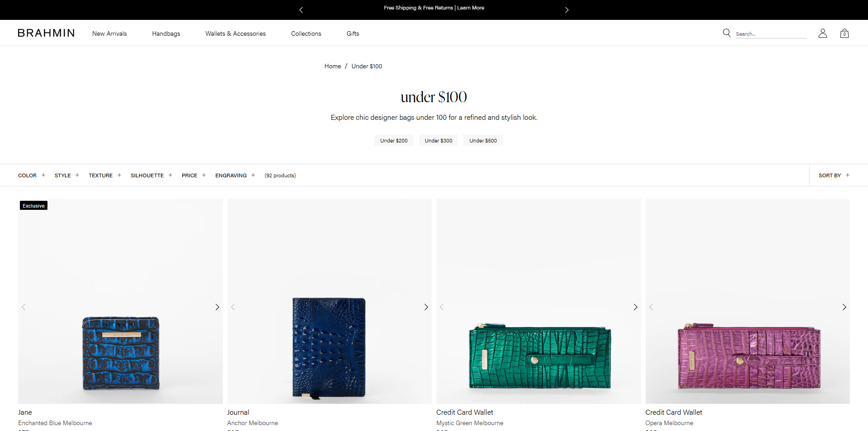This screenshot has width=868, height=431.
Task: View the shopping bag icon
Action: [844, 33]
